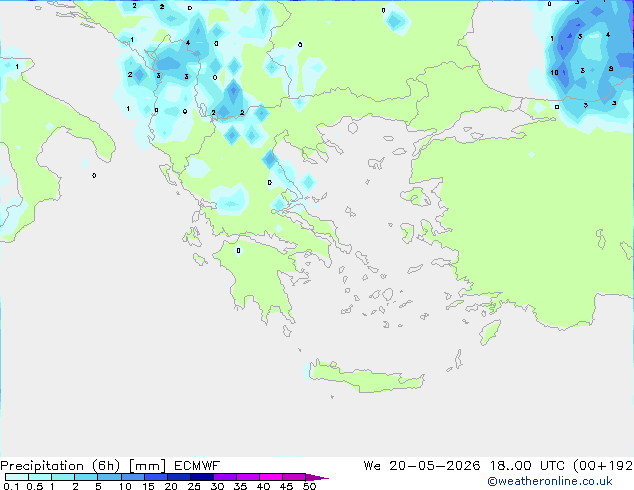Select the legend swatch between 0.5 and 1
634x490 pixels.
[40, 477]
